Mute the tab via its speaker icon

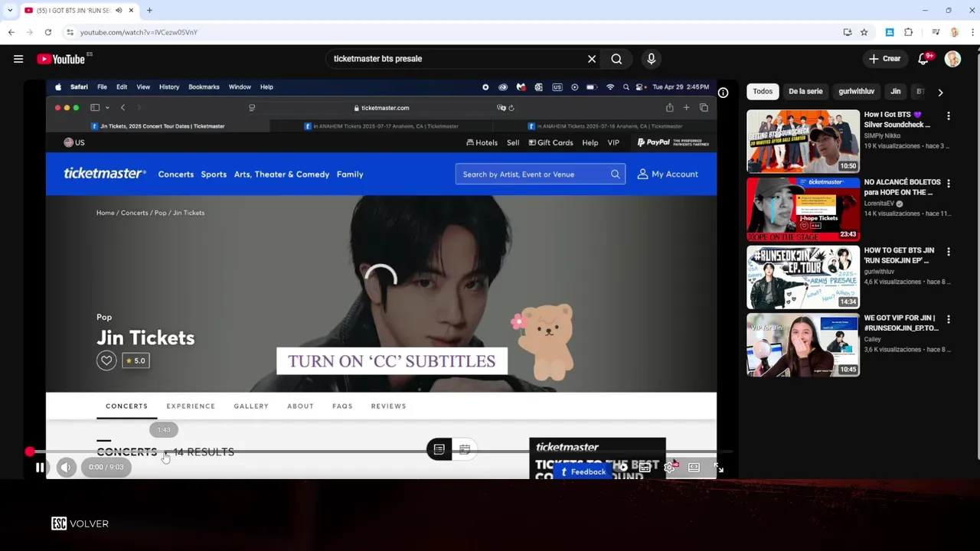coord(119,11)
